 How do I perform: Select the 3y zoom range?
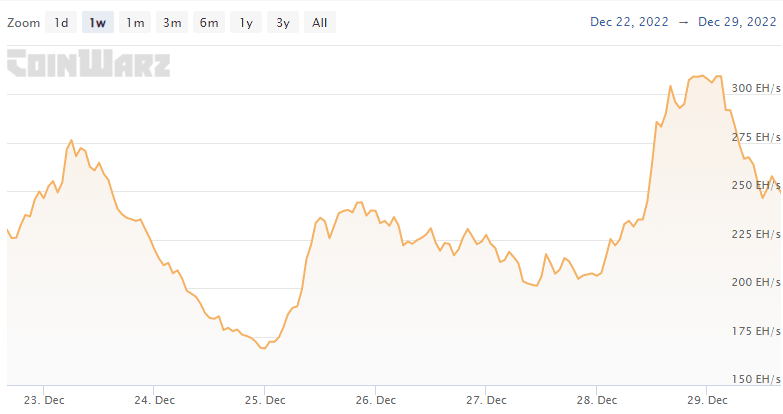click(282, 22)
